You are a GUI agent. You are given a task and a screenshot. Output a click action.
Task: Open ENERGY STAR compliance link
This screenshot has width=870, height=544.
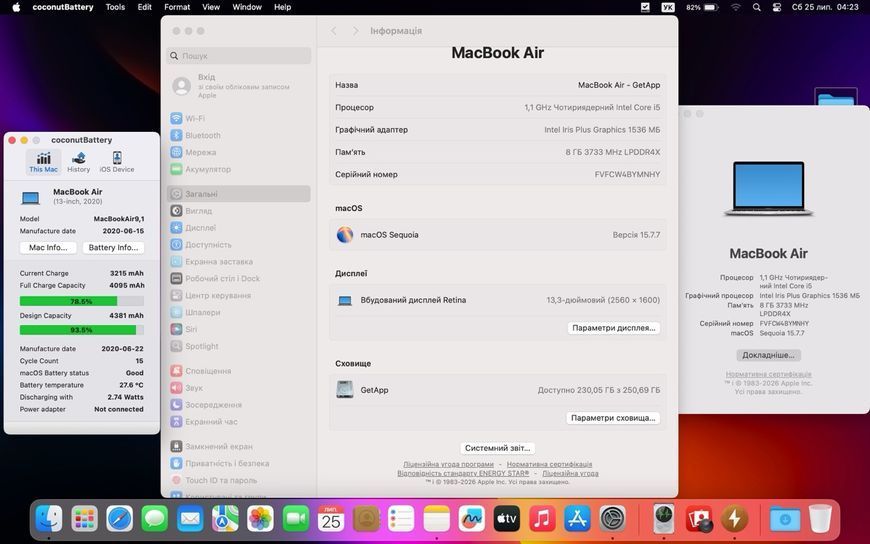tap(463, 474)
